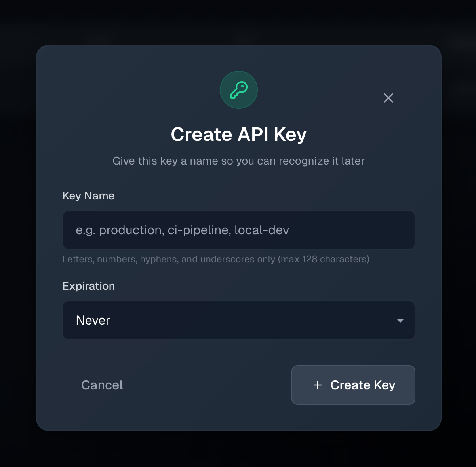Screen dimensions: 476x467
Task: Select the Create API Key dialog title
Action: tap(238, 134)
